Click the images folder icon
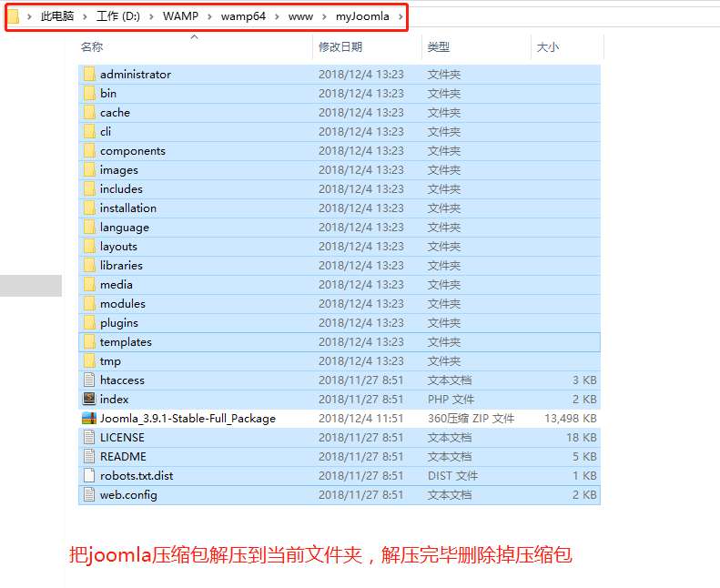This screenshot has width=720, height=588. [89, 170]
